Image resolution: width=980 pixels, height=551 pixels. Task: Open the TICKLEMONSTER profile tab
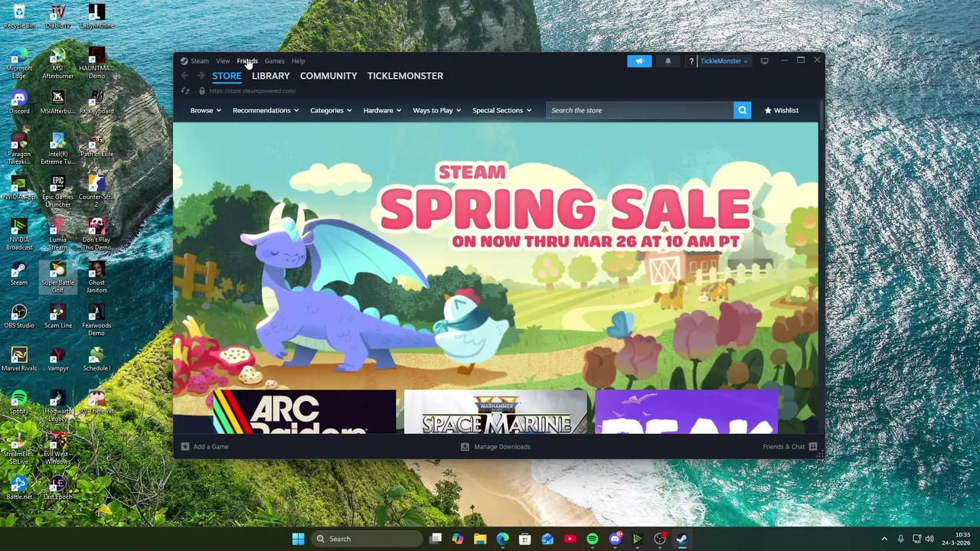point(405,76)
